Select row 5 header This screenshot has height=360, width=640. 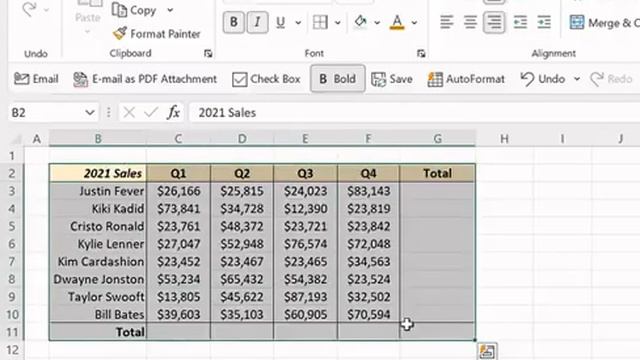coord(12,226)
